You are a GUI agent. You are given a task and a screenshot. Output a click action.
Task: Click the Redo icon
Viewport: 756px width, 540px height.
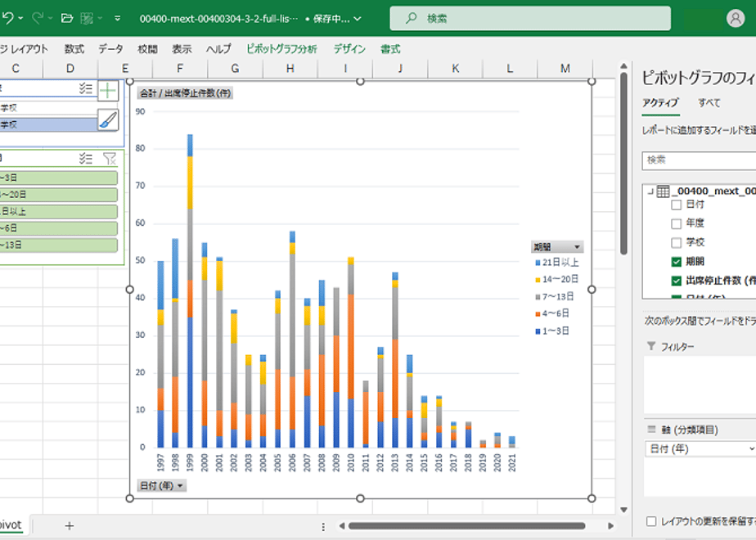pyautogui.click(x=38, y=18)
